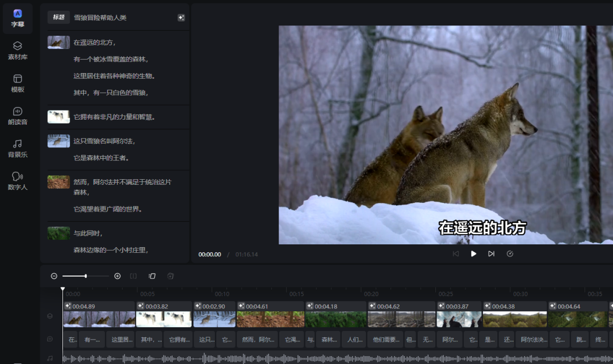Click the 标题 title label button

[x=58, y=18]
